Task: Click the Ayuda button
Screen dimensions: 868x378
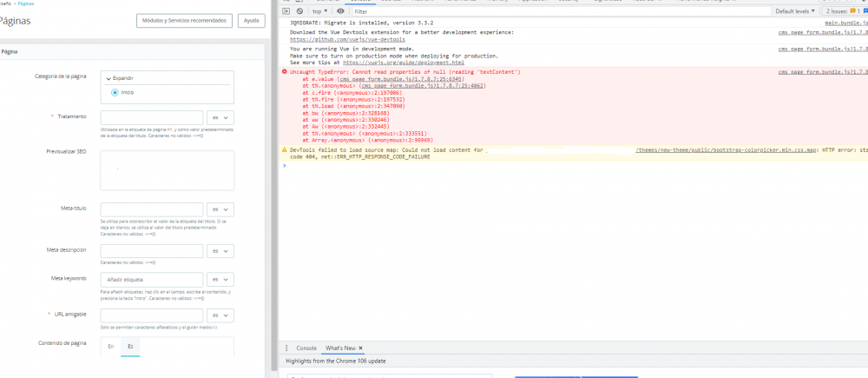Action: [252, 21]
